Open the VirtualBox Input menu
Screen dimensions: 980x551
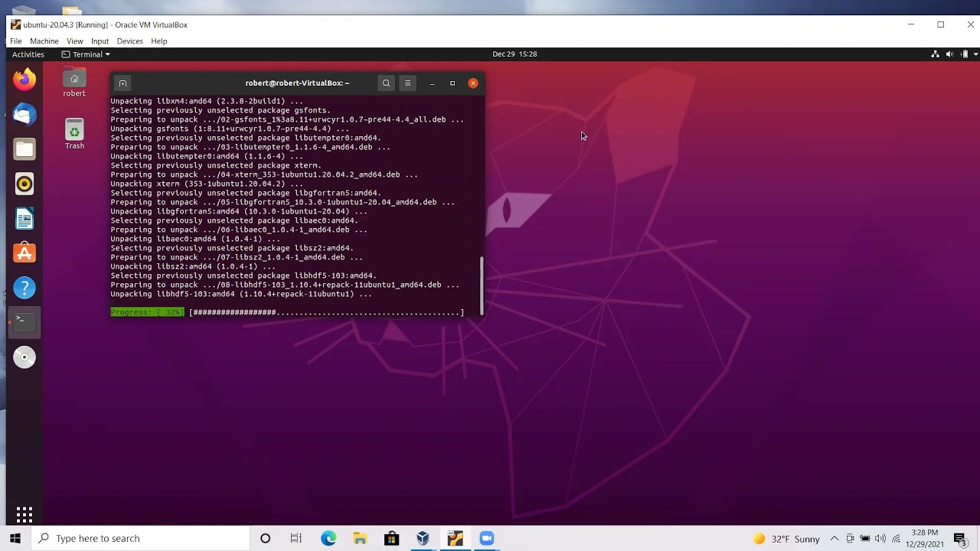[100, 41]
